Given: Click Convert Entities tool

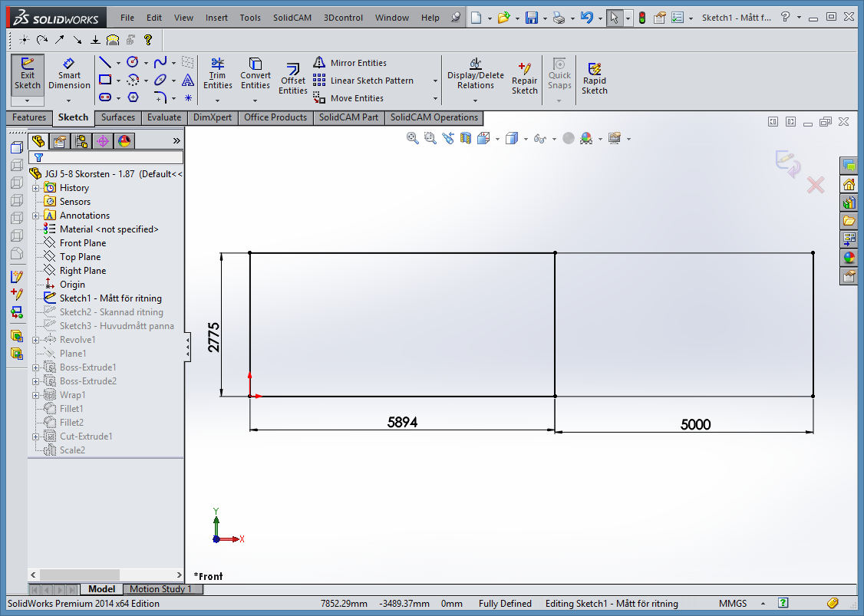Looking at the screenshot, I should click(x=255, y=74).
